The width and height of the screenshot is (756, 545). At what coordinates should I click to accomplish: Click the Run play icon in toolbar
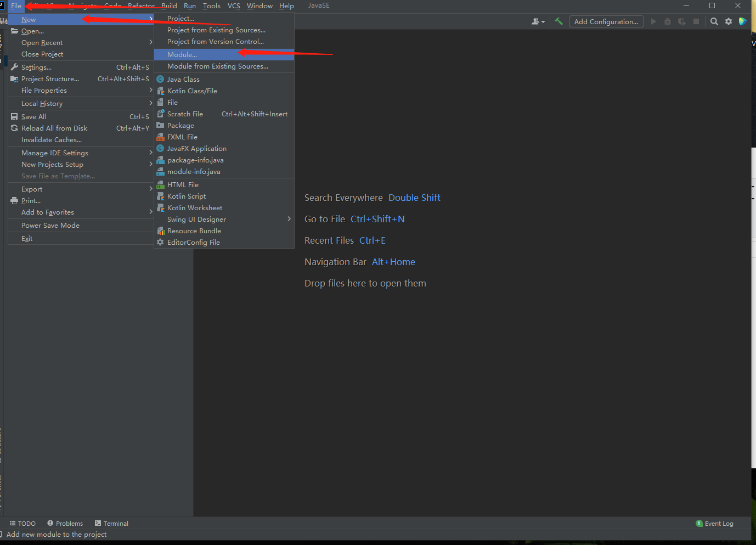click(x=653, y=21)
